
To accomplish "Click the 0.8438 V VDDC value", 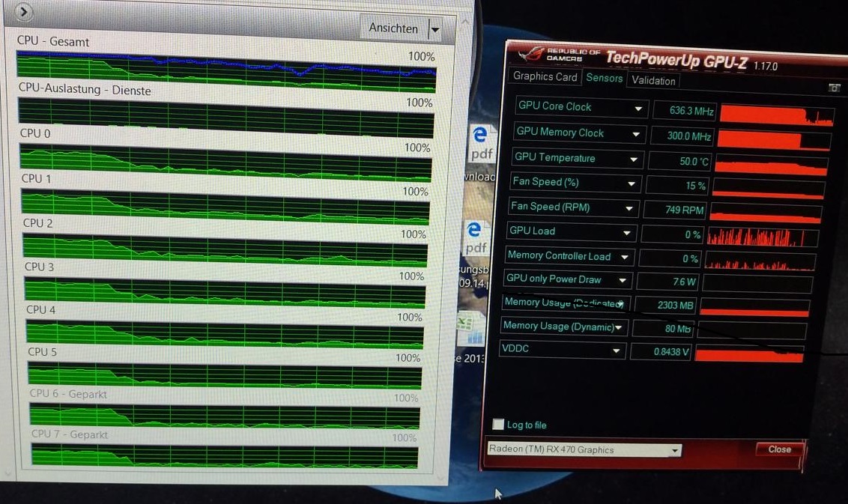I will coord(662,351).
